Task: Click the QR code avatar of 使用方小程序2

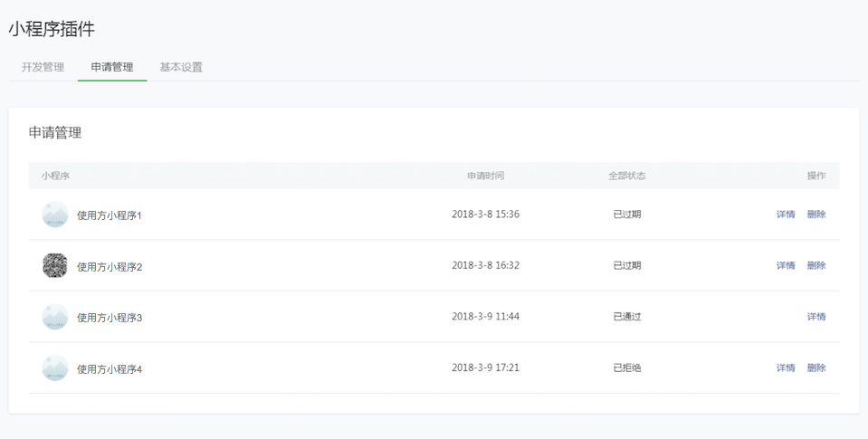Action: tap(55, 265)
